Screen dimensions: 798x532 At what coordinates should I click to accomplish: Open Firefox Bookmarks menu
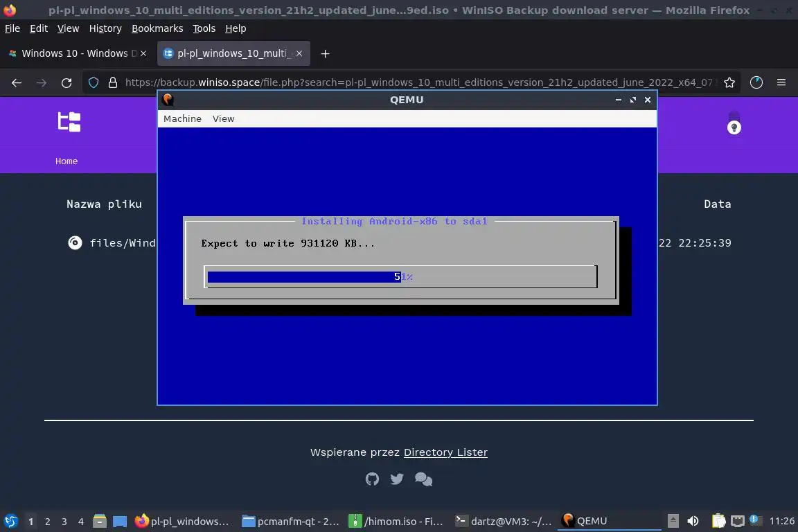157,28
